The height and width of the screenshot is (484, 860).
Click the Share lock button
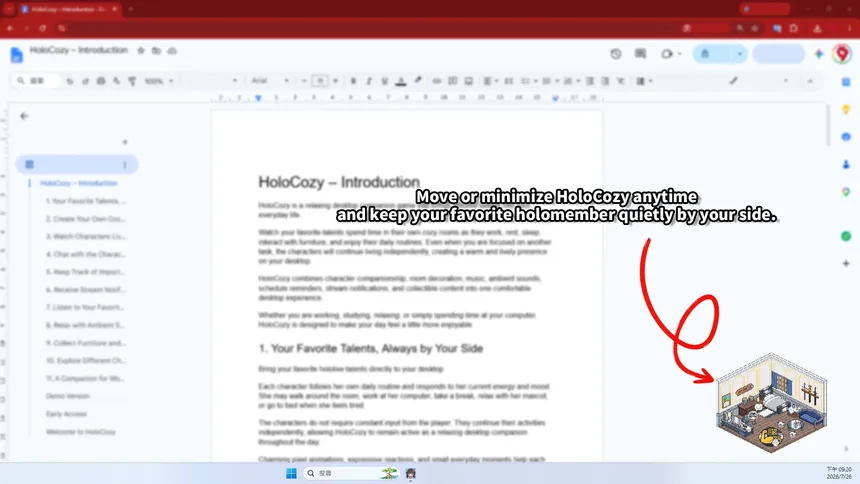tap(712, 54)
